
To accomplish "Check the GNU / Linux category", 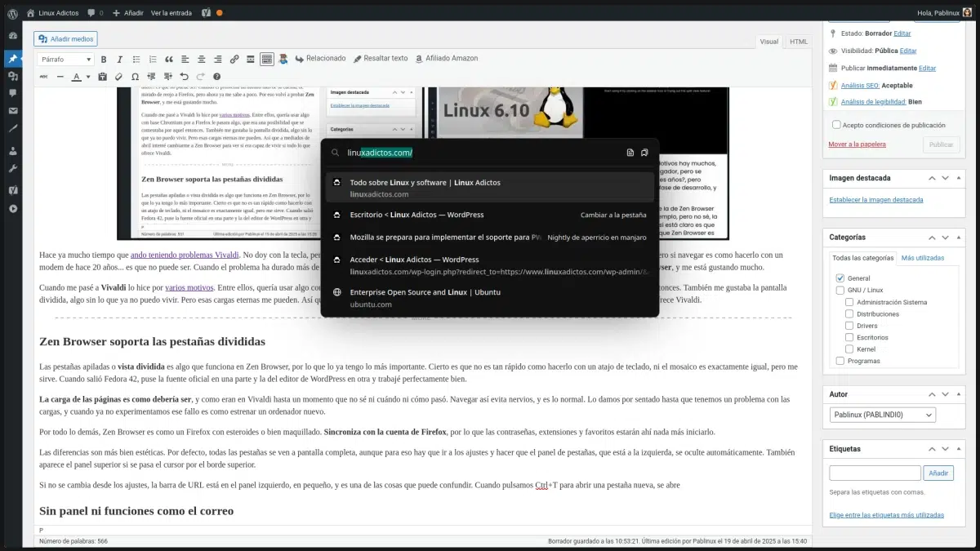I will pos(840,291).
